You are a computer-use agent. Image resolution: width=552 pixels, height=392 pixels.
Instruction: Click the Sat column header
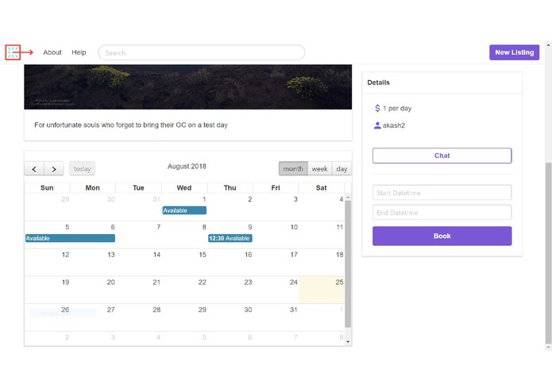click(321, 188)
